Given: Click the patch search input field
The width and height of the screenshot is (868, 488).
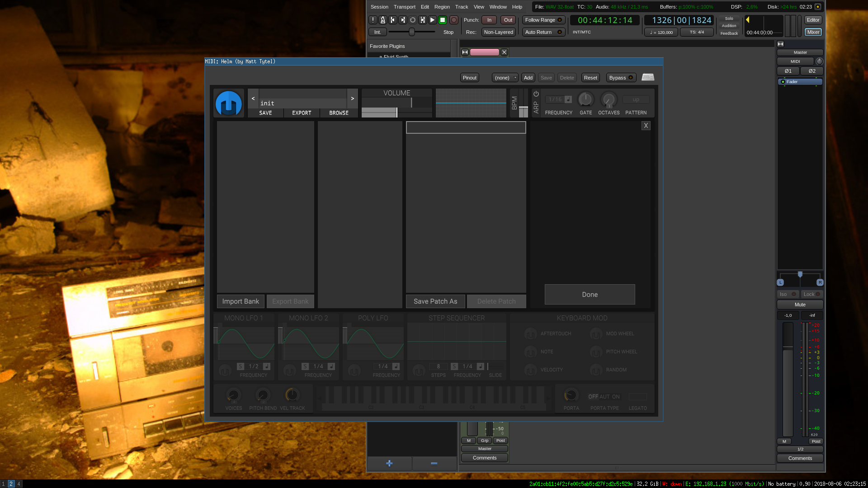Looking at the screenshot, I should point(466,127).
